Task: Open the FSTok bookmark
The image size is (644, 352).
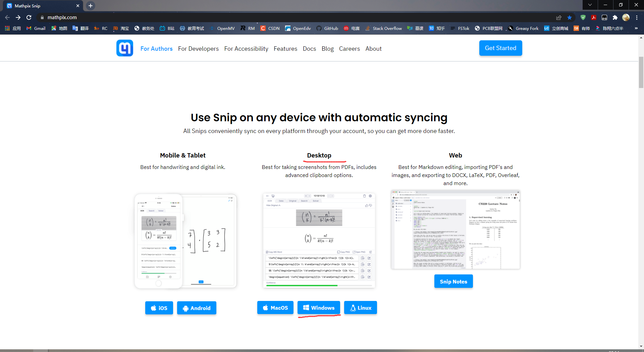Action: pos(460,28)
